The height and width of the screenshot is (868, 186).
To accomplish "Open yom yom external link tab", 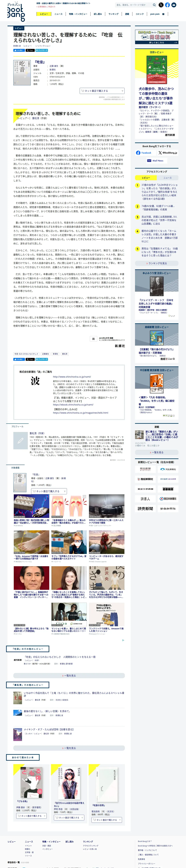I will (157, 14).
